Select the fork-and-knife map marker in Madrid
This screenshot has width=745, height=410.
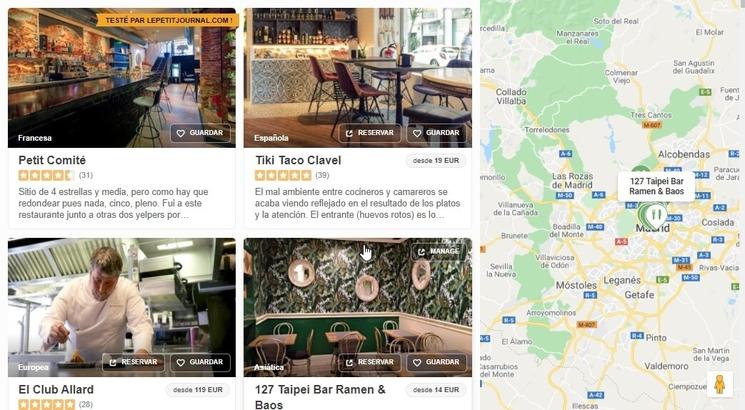(656, 215)
